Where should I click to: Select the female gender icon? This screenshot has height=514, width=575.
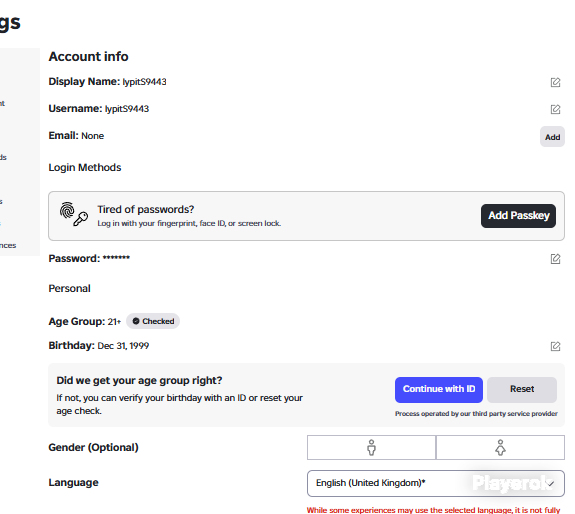click(500, 448)
